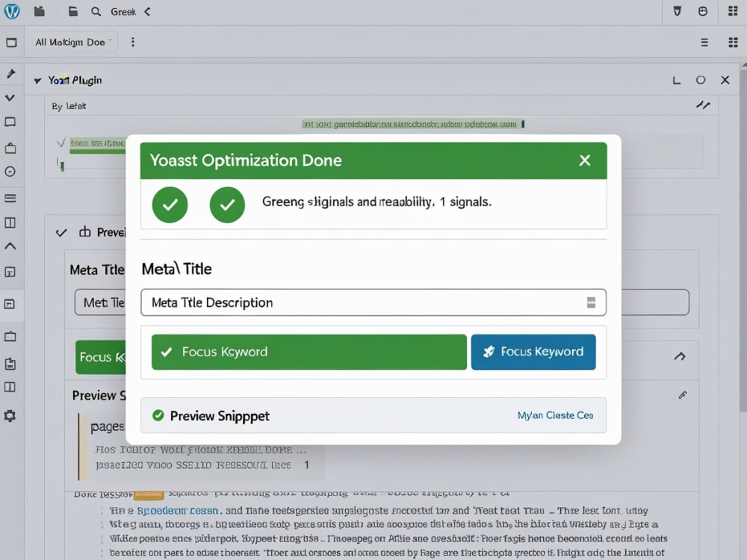Click the framed box icon below up chevron
Screen dimensions: 747x560
point(10,272)
